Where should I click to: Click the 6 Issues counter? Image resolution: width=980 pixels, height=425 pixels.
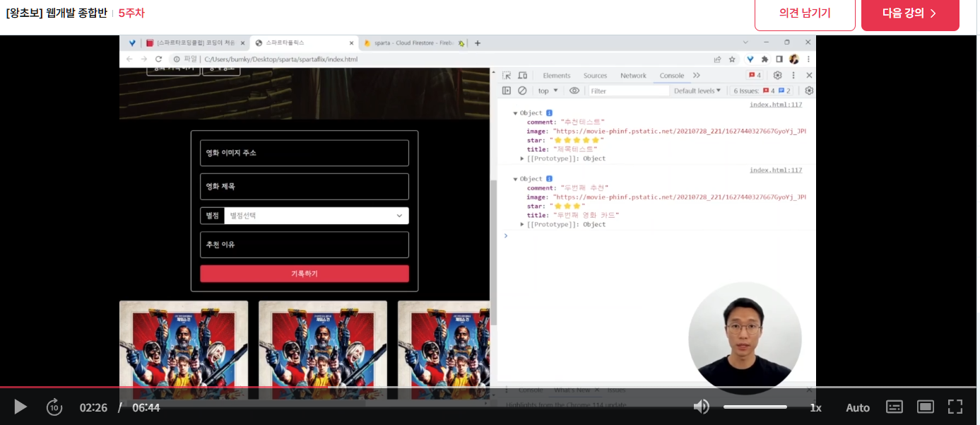point(762,91)
